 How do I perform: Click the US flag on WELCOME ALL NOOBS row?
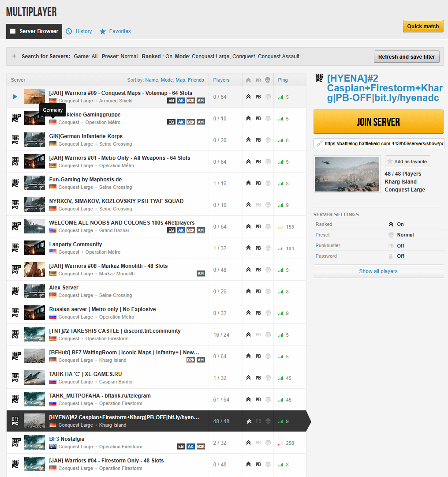[x=53, y=230]
